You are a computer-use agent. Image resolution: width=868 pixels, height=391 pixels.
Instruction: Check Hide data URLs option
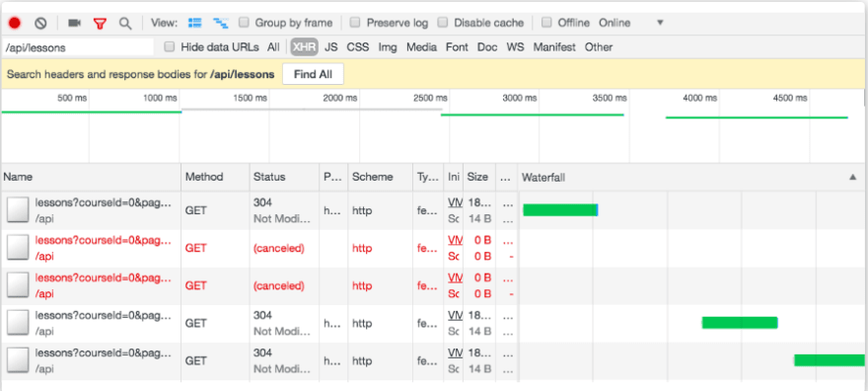click(170, 47)
